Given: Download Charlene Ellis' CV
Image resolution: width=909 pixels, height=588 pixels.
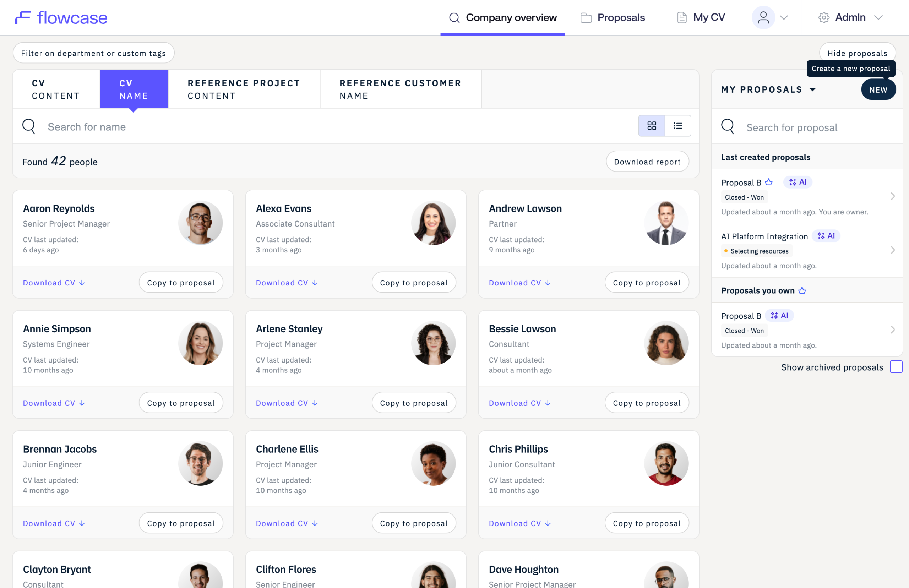Looking at the screenshot, I should coord(287,523).
